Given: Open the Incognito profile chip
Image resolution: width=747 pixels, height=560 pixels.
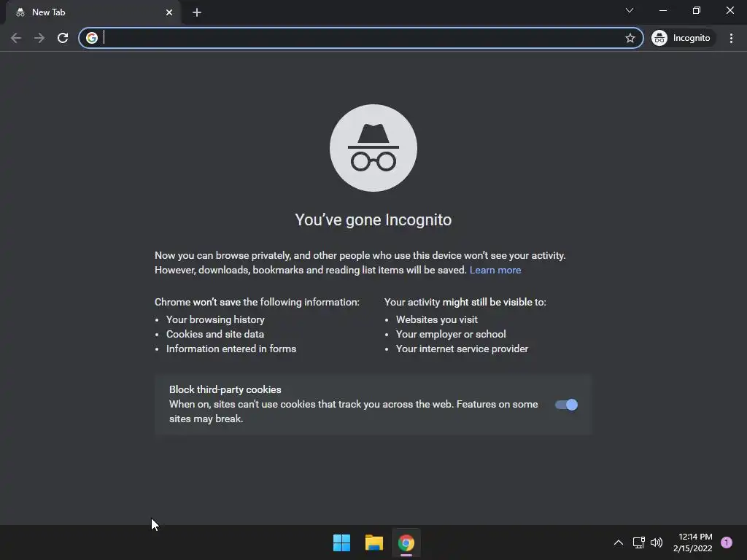Looking at the screenshot, I should pos(683,38).
